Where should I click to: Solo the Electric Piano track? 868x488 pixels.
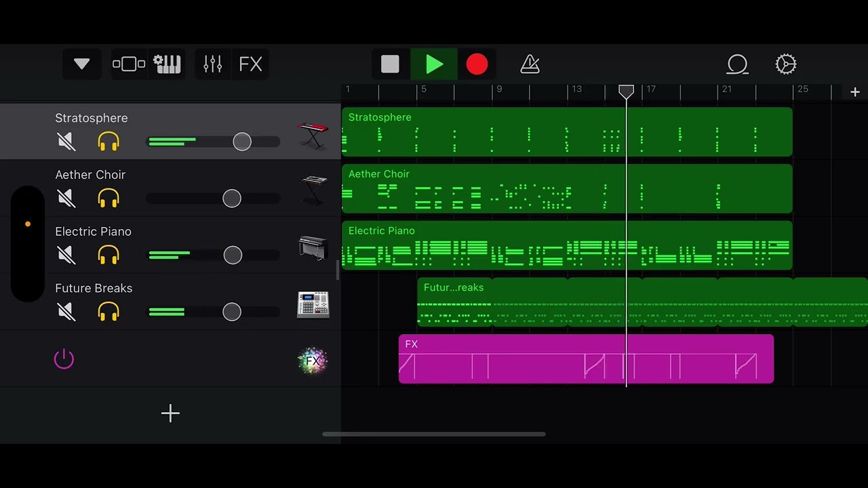tap(108, 255)
